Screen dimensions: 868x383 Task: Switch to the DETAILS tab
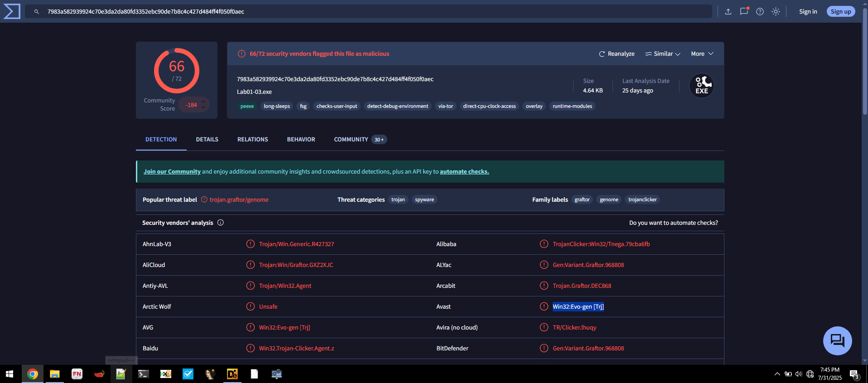tap(207, 140)
